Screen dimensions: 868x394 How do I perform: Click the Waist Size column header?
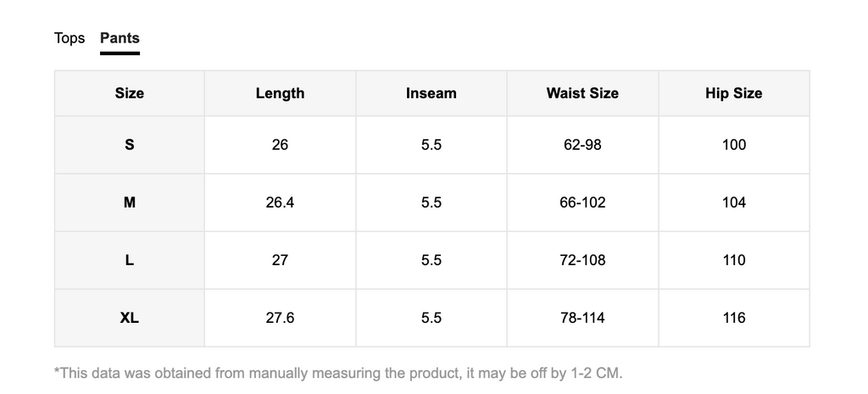point(582,93)
